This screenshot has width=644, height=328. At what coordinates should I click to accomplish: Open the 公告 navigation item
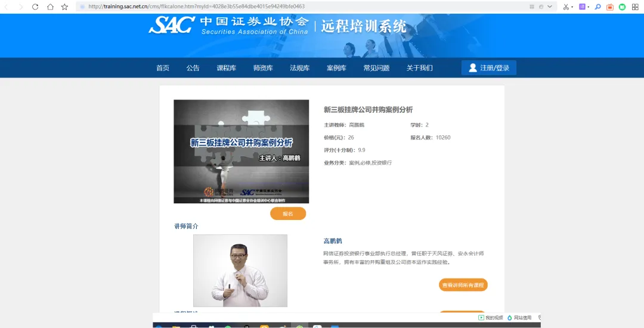[x=193, y=68]
